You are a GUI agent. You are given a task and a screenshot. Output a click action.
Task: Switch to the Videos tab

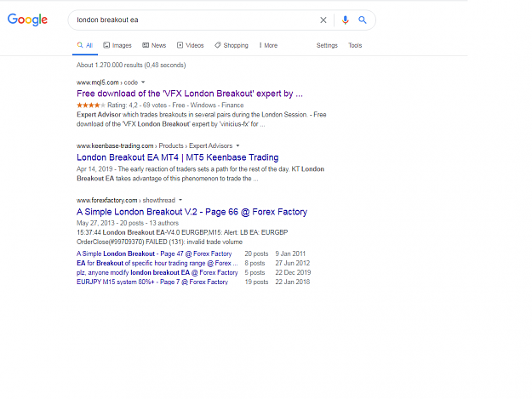coord(191,45)
